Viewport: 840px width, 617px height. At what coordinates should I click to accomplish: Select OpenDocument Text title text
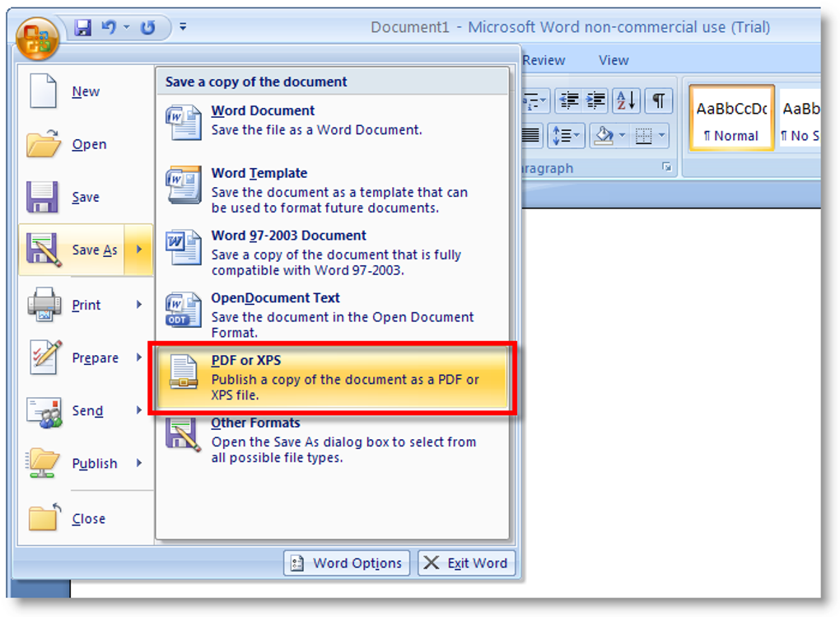tap(275, 298)
